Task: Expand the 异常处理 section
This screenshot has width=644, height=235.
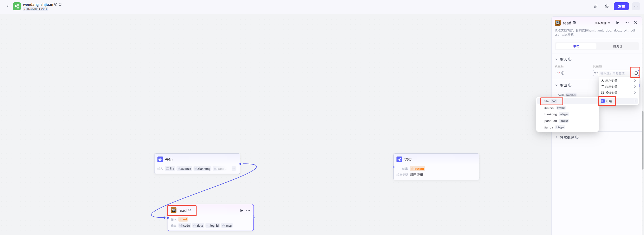Action: pyautogui.click(x=556, y=138)
